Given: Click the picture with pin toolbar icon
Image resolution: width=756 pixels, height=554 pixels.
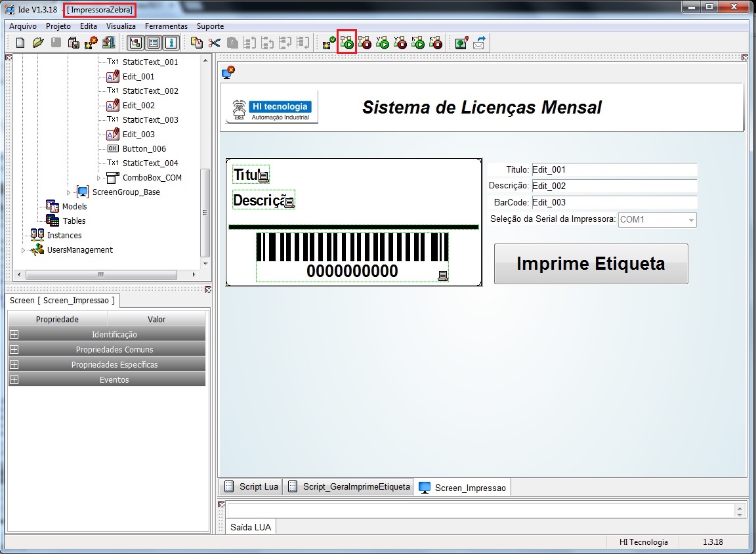Looking at the screenshot, I should tap(461, 43).
